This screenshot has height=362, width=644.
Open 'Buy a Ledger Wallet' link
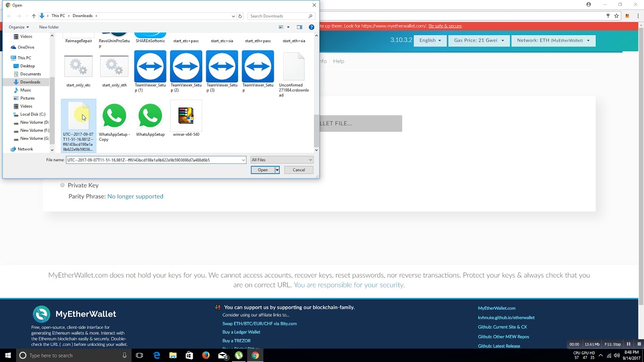pos(241,332)
